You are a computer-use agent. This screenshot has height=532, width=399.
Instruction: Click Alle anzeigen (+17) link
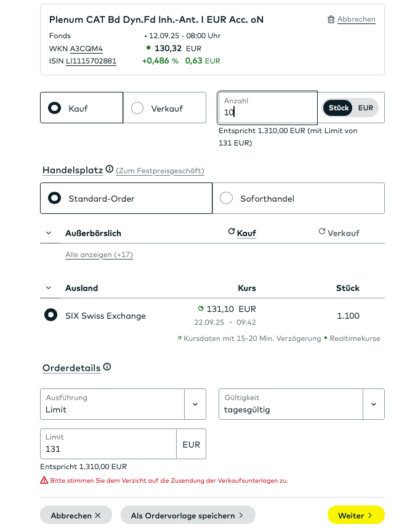(99, 255)
